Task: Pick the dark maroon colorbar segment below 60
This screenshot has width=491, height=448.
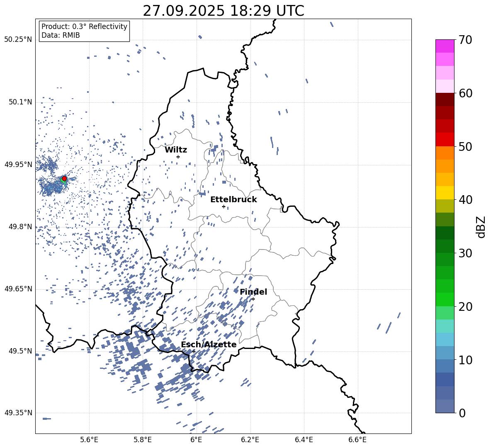Action: pyautogui.click(x=445, y=99)
